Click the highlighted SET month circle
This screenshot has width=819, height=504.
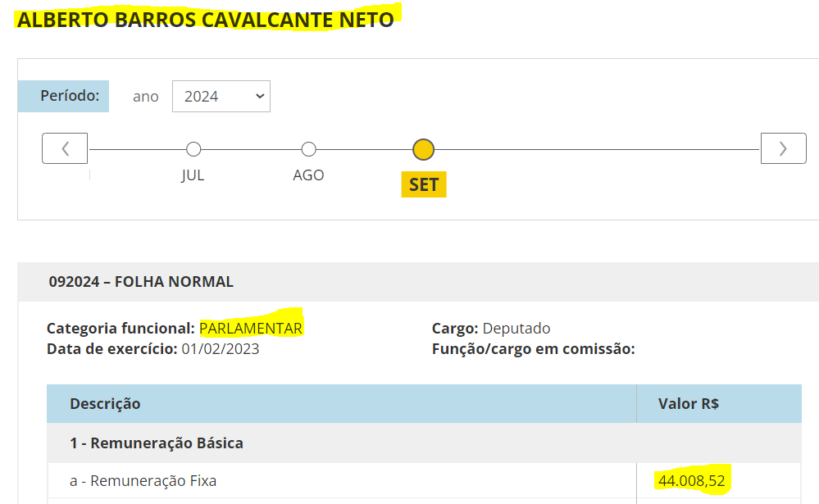point(423,149)
